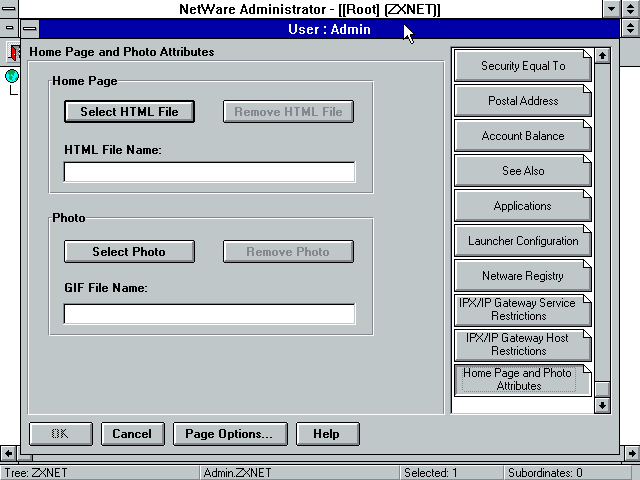The width and height of the screenshot is (640, 480).
Task: Click the partially hidden toolbar door icon
Action: pos(14,52)
